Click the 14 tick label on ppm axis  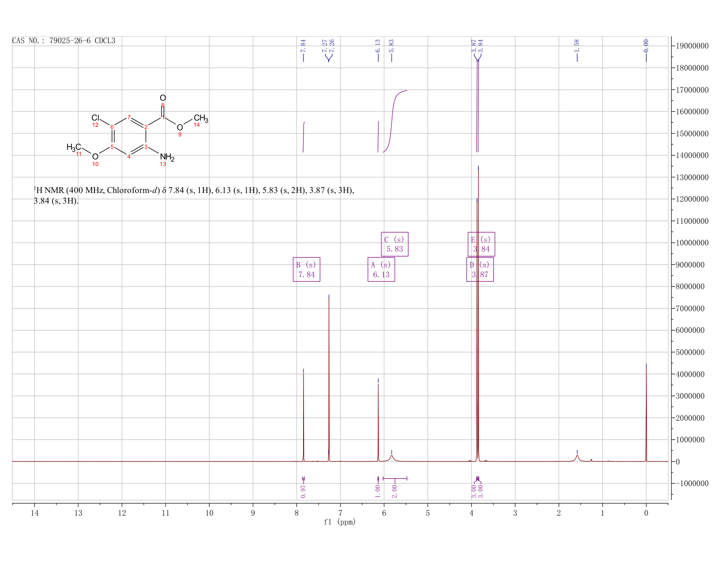tap(34, 513)
